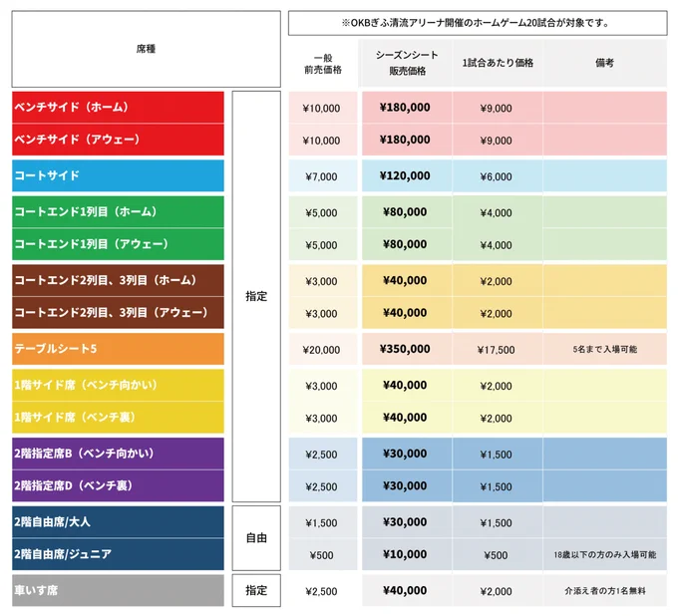Click the 1階サイド席（ベンチ向かい） yellow row
This screenshot has width=678, height=616.
[x=118, y=385]
